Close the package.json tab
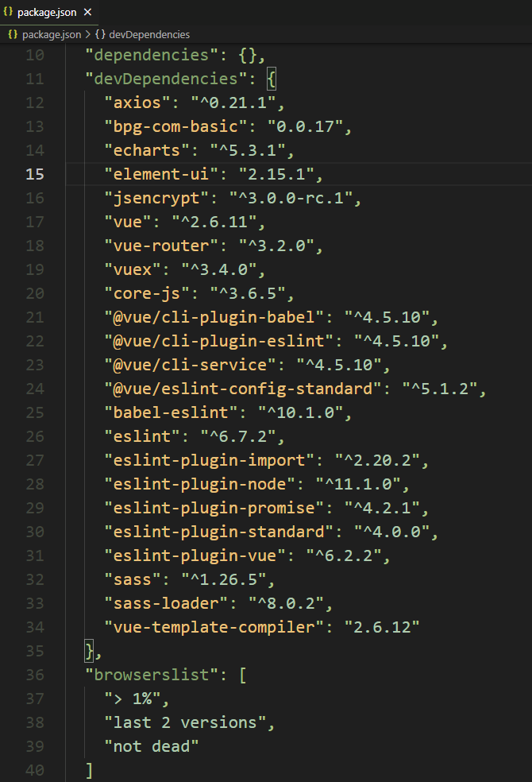 pos(87,12)
